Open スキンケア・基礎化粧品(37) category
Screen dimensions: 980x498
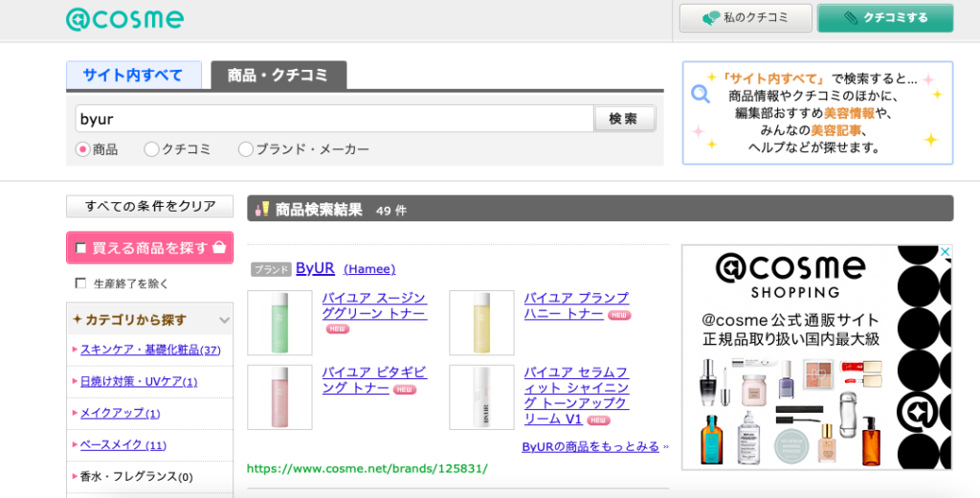[150, 350]
